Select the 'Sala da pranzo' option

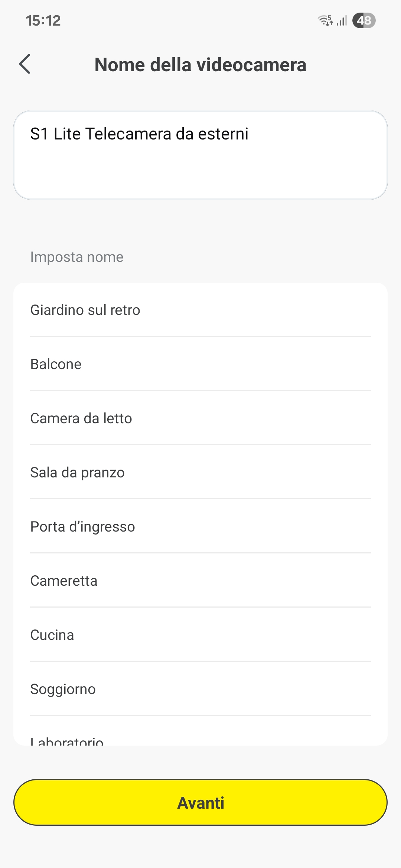pos(78,473)
